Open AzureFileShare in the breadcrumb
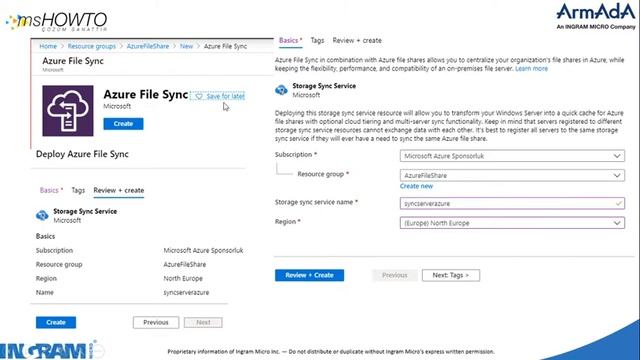 coord(148,46)
